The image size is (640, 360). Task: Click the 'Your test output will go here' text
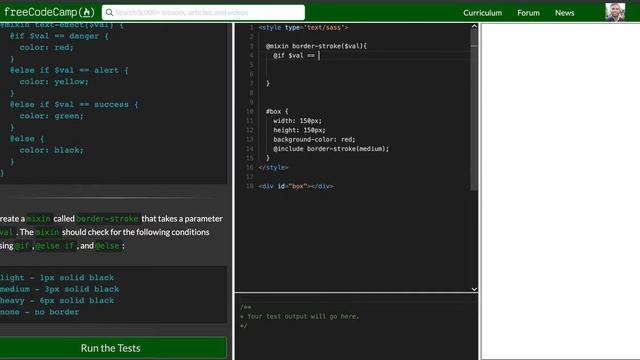pos(303,316)
